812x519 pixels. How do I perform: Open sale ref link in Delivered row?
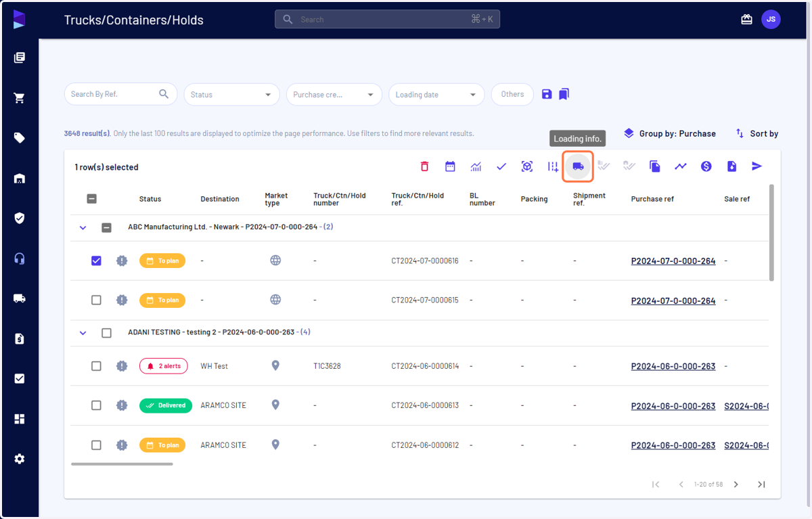point(746,406)
